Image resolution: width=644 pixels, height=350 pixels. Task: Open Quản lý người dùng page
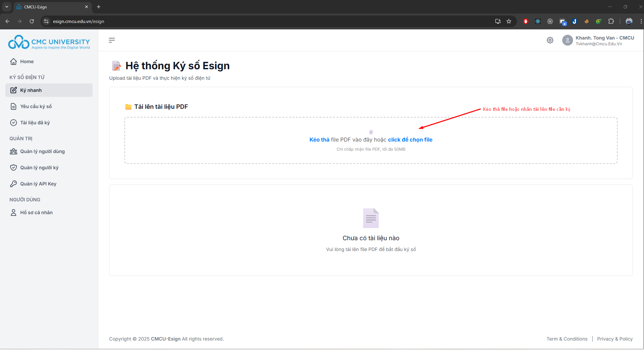[42, 151]
